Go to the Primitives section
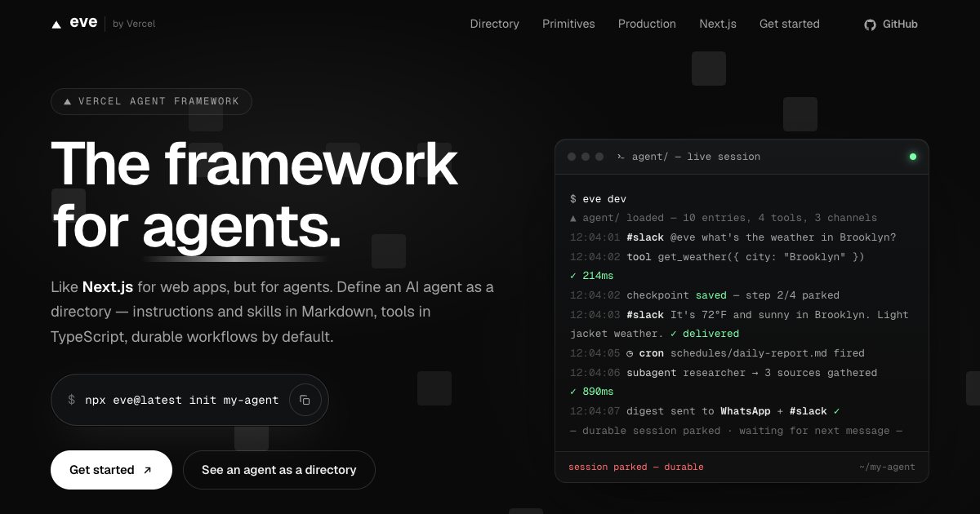Image resolution: width=980 pixels, height=514 pixels. (568, 24)
